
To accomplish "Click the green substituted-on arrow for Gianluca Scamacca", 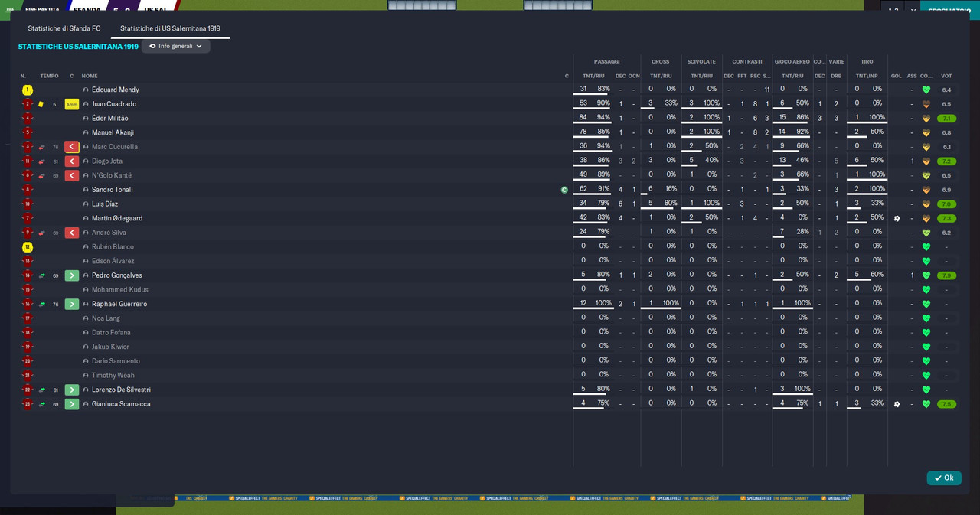I will coord(72,404).
